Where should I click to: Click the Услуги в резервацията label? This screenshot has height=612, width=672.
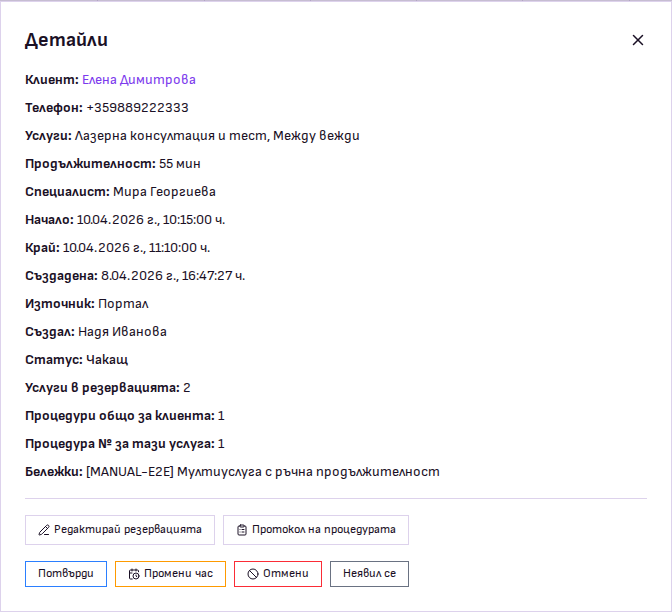point(102,388)
